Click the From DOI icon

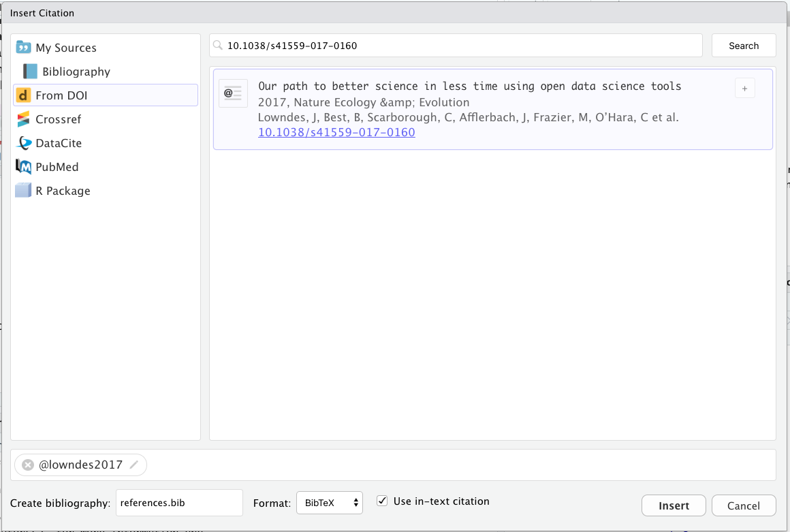point(24,95)
